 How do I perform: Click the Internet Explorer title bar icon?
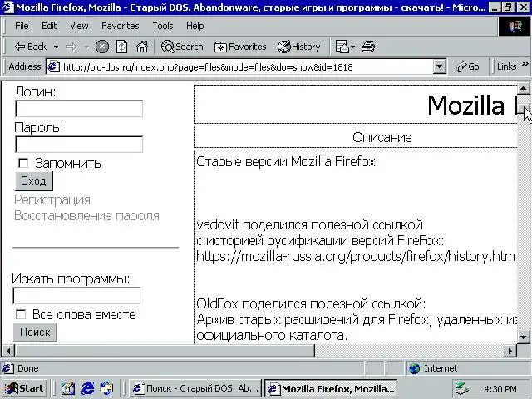pos(7,7)
